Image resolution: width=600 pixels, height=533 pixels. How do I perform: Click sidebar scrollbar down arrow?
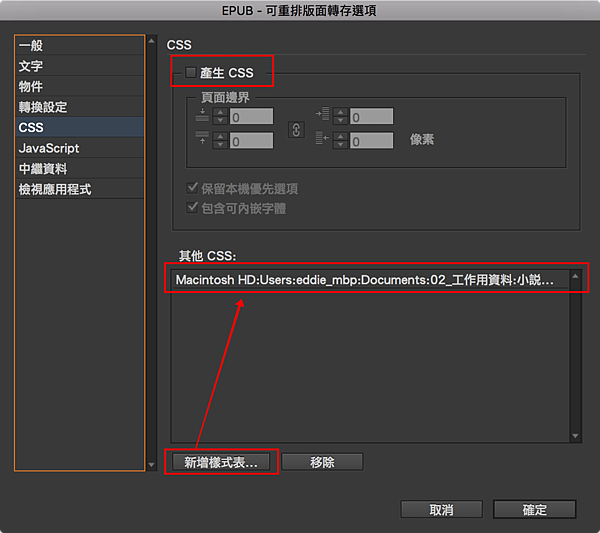152,465
